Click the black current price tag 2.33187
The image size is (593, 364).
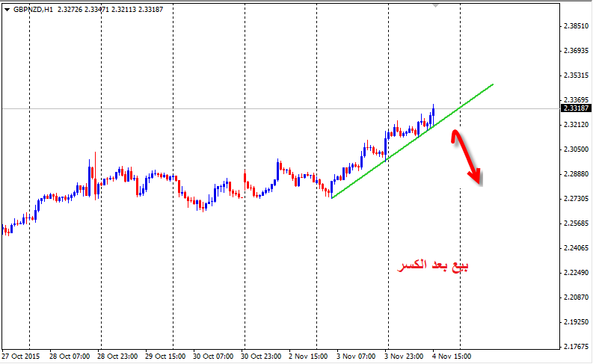576,108
